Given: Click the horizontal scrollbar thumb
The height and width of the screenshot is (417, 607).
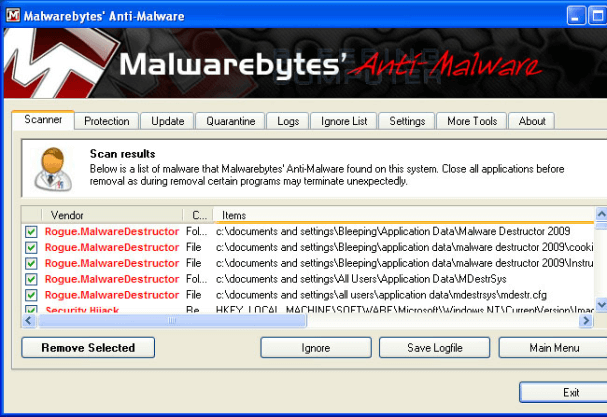Looking at the screenshot, I should pos(172,321).
